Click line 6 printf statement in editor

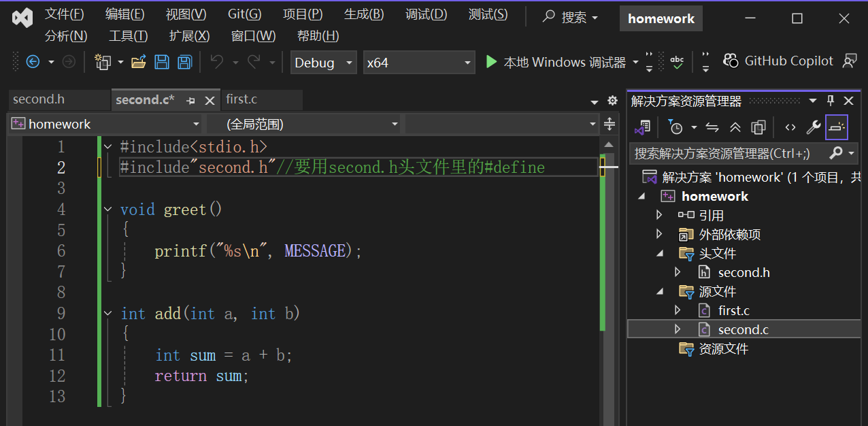coord(258,251)
